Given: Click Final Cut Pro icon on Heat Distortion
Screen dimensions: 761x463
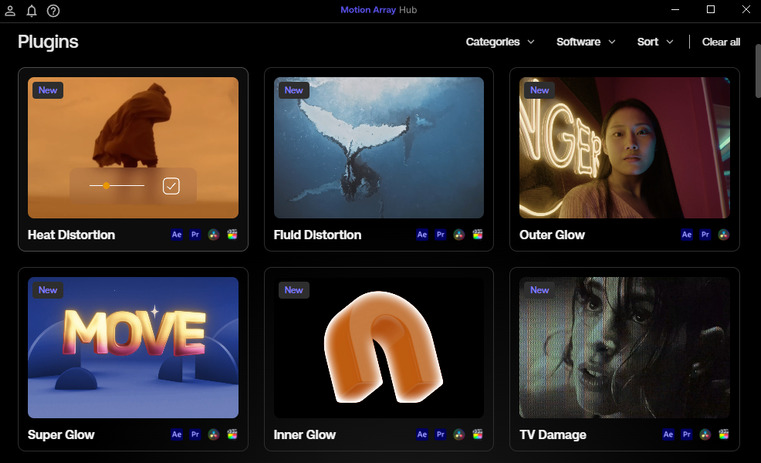Looking at the screenshot, I should pyautogui.click(x=232, y=235).
